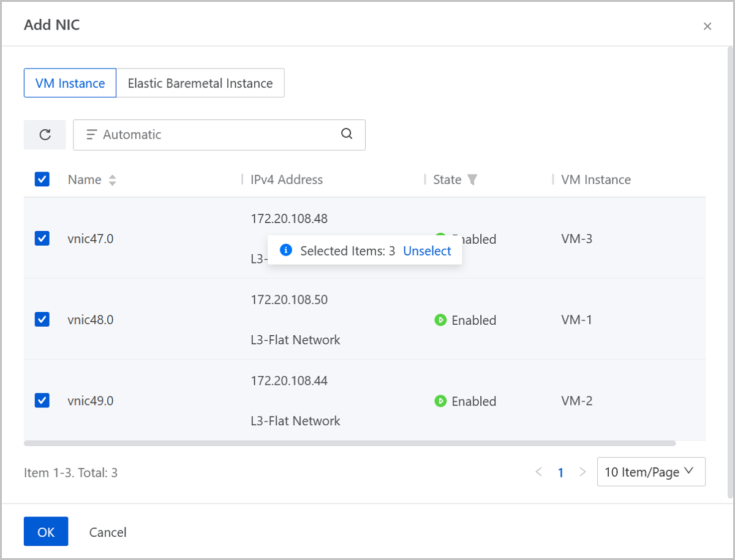Click the info icon in Selected Items tooltip
The width and height of the screenshot is (735, 560).
click(285, 251)
